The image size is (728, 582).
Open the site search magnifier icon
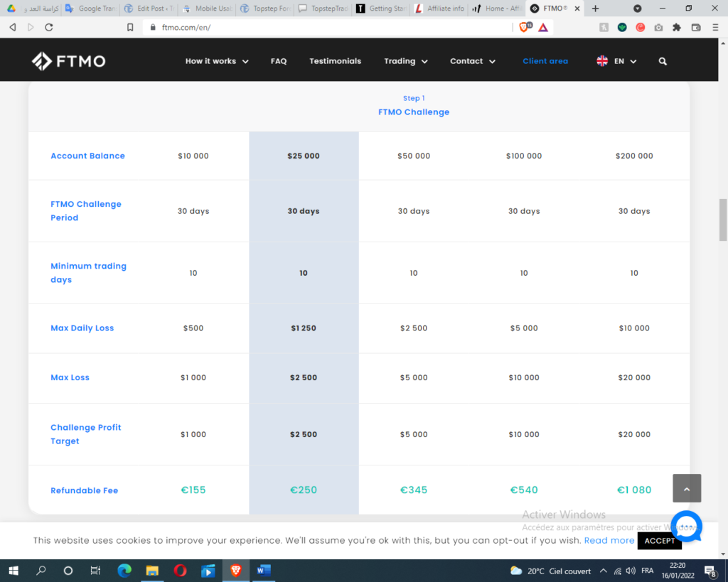[x=663, y=61]
